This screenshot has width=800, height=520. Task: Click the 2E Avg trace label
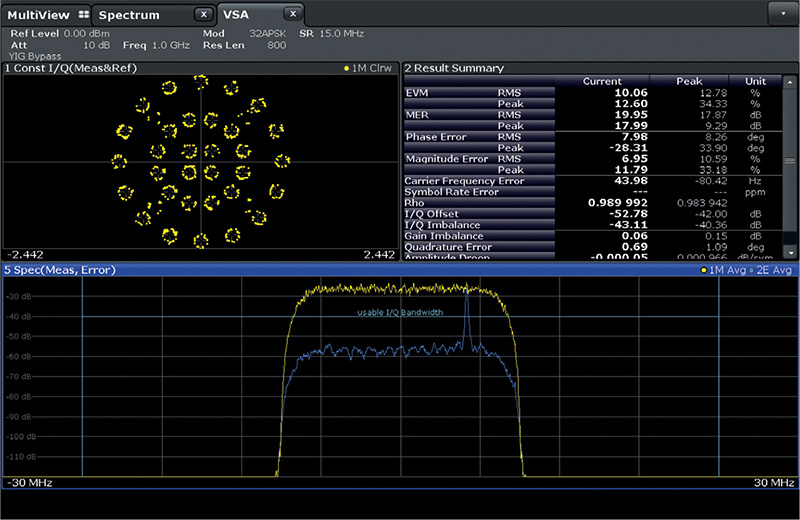coord(774,270)
